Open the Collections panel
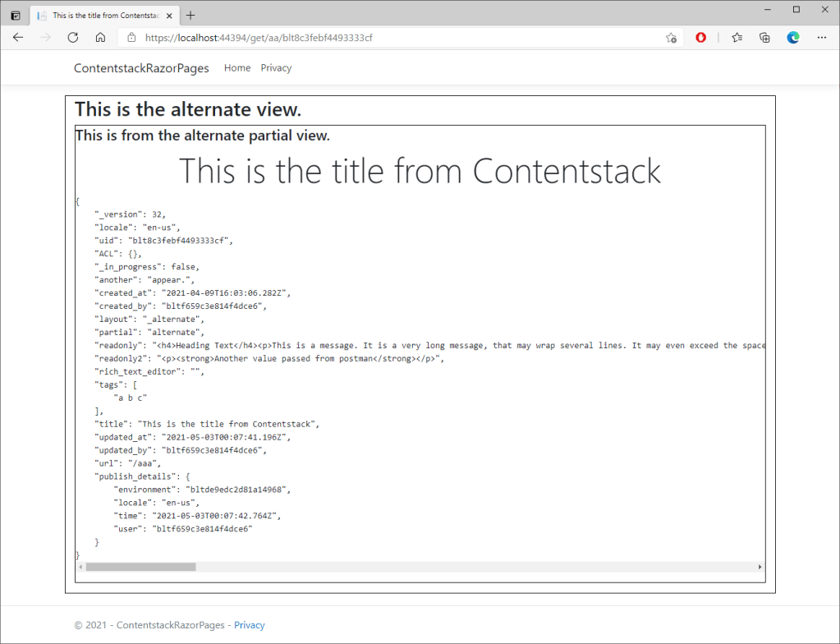 (764, 37)
